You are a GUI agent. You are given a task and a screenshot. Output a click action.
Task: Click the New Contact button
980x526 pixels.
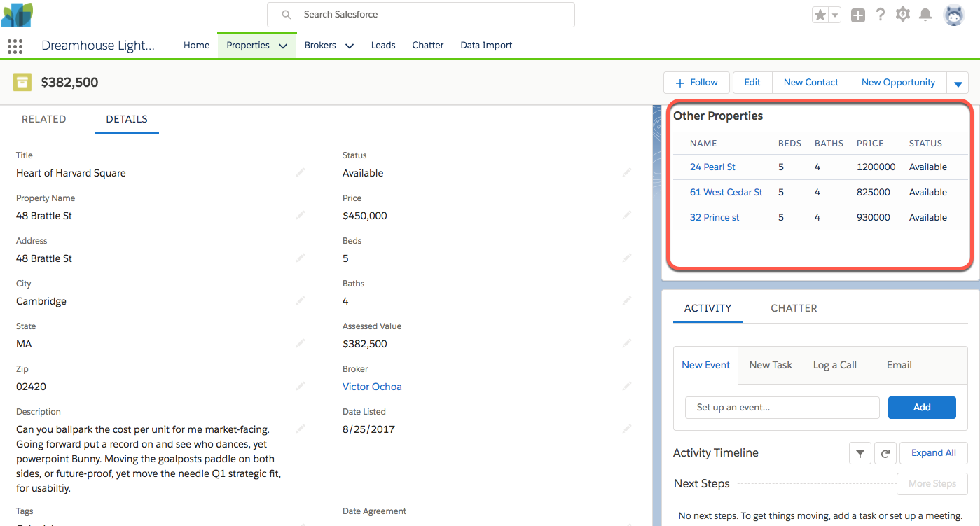(x=810, y=83)
